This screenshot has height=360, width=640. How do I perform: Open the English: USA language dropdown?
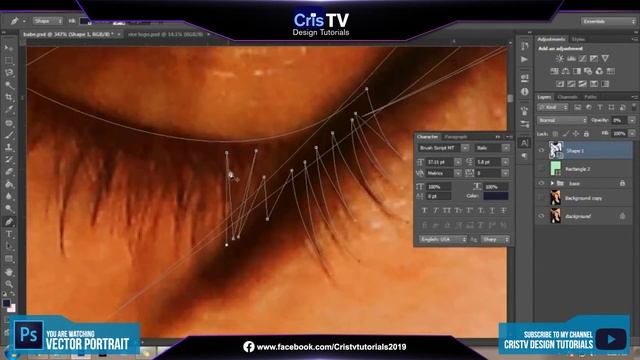(442, 239)
